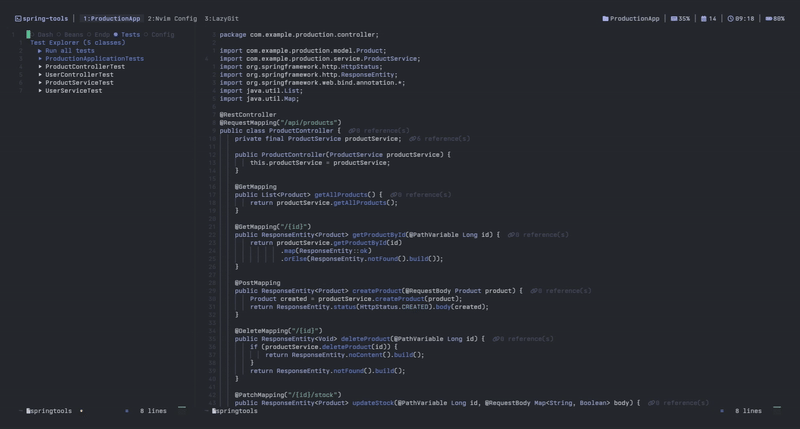Click the play icon beside Run all tests
Viewport: 800px width, 429px height.
tap(40, 51)
